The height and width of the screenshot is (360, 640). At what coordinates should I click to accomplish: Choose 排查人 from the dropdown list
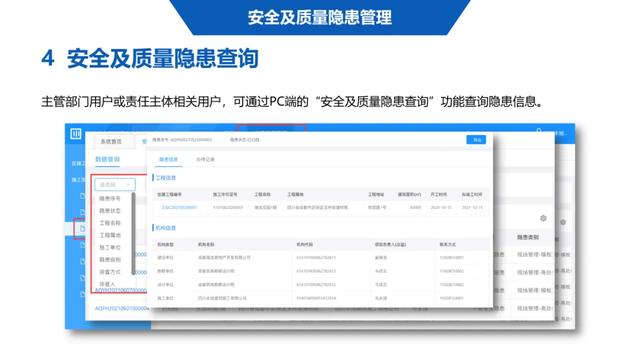pos(107,284)
